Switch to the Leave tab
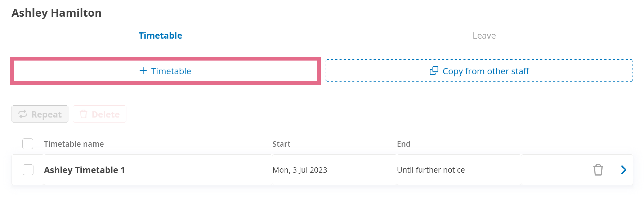 coord(484,35)
